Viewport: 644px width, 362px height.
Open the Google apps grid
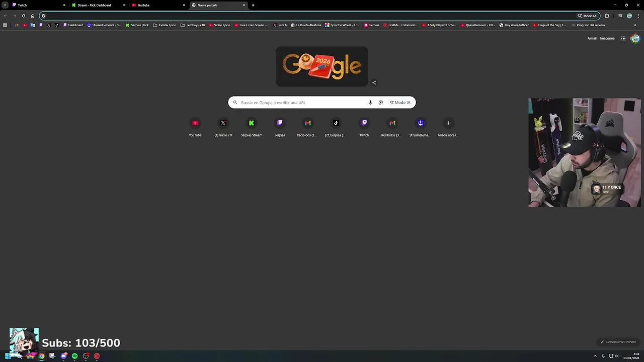click(x=623, y=38)
